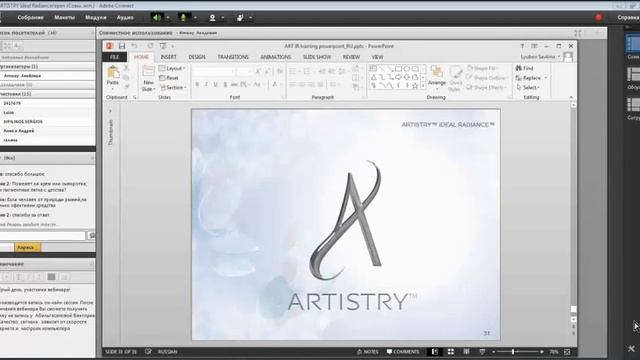The width and height of the screenshot is (640, 360).
Task: Click the yellow chat tab button
Action: tap(27, 247)
